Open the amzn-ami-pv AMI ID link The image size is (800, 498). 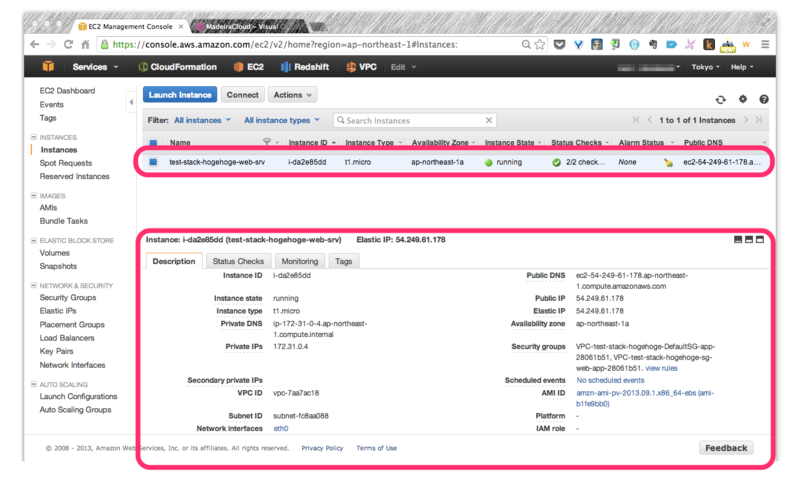point(645,399)
